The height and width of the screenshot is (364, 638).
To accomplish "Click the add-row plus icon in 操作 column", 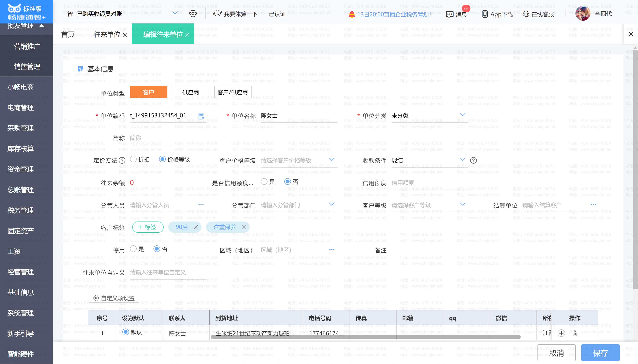I will click(561, 333).
